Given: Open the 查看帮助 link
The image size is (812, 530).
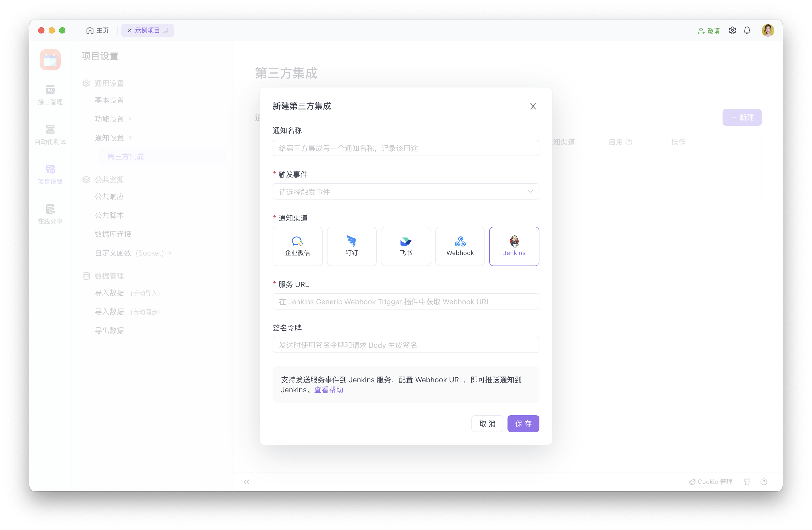Looking at the screenshot, I should coord(328,390).
